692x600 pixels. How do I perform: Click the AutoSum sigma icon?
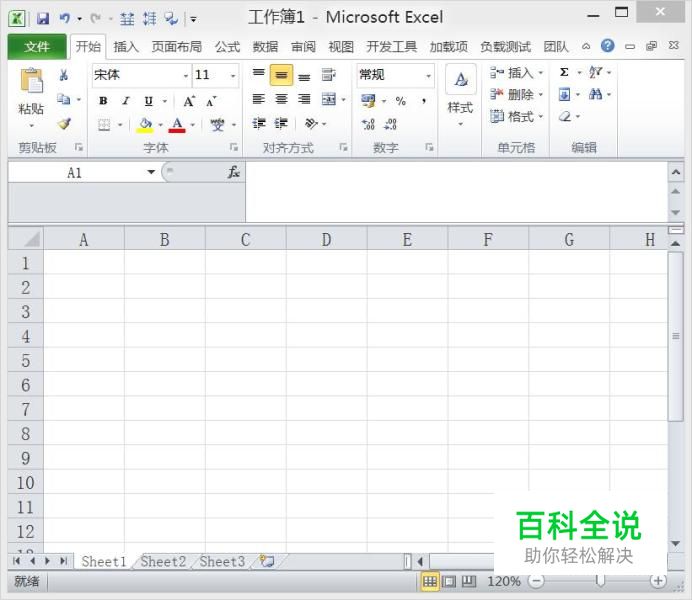click(564, 72)
